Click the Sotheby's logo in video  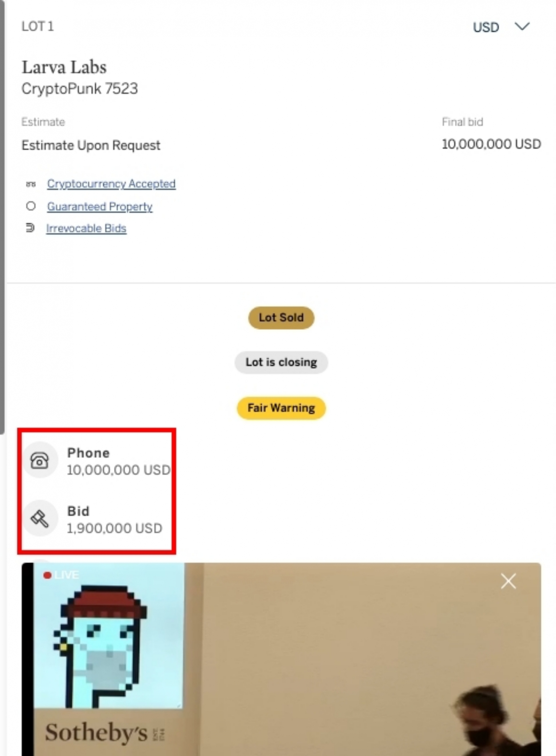[x=105, y=733]
